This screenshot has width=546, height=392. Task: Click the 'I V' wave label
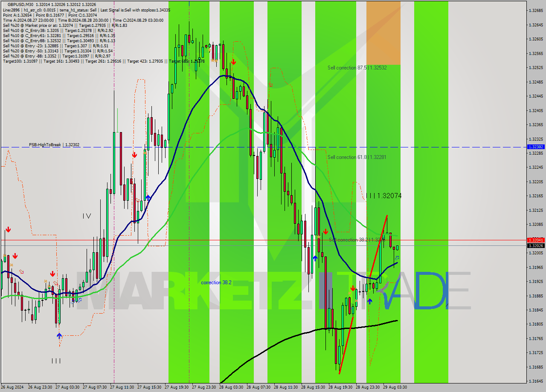click(x=87, y=216)
